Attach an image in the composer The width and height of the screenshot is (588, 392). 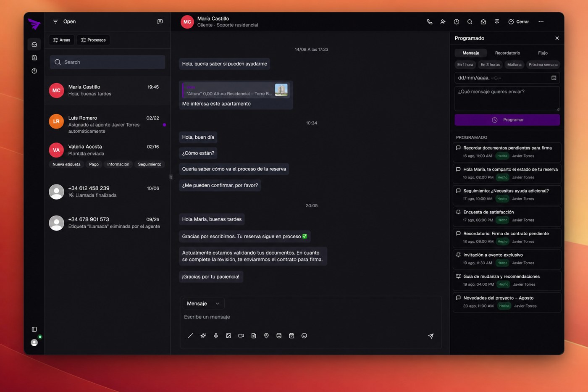228,336
